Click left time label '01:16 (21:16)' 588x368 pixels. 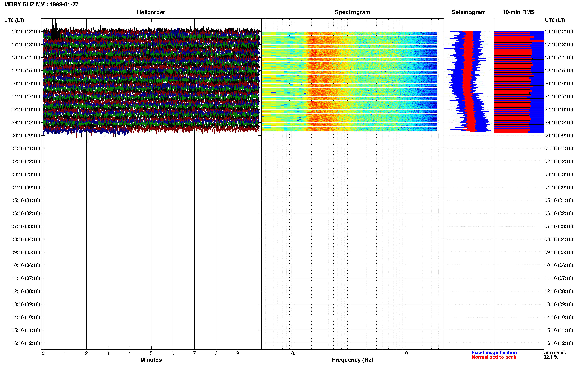pos(26,148)
